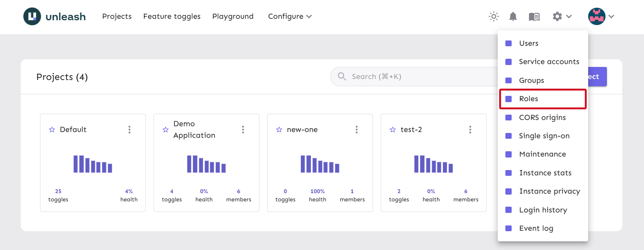This screenshot has height=250, width=644.
Task: Open the notifications bell
Action: pos(513,16)
